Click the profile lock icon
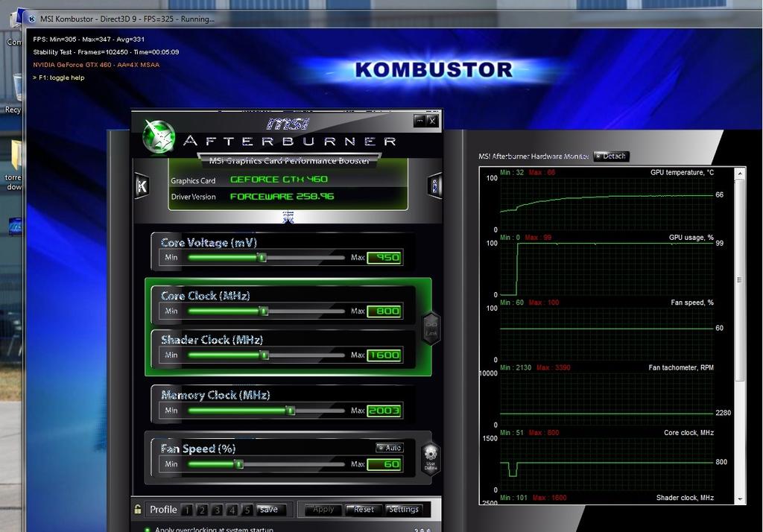The width and height of the screenshot is (763, 532). coord(138,509)
